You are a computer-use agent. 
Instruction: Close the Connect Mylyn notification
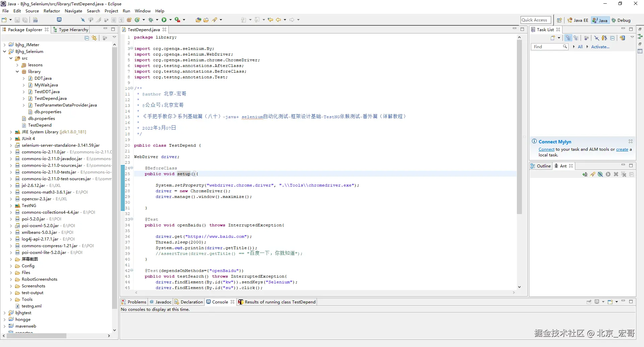631,141
